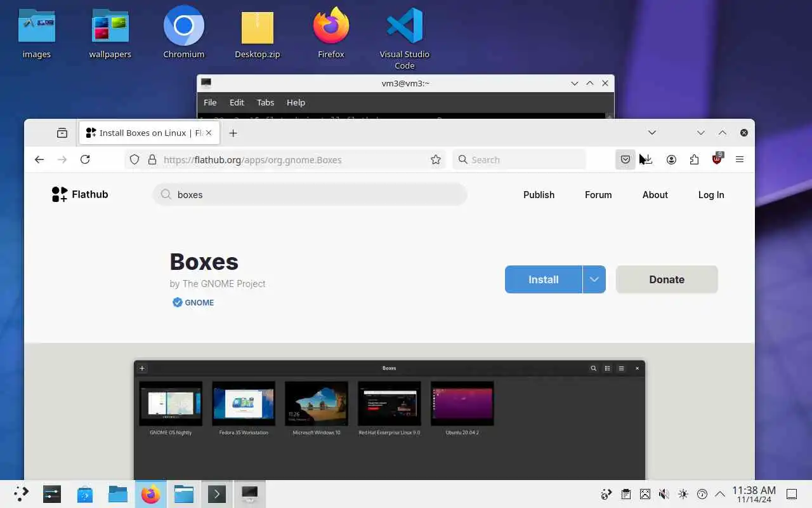Toggle the muted volume tray icon

pos(664,494)
